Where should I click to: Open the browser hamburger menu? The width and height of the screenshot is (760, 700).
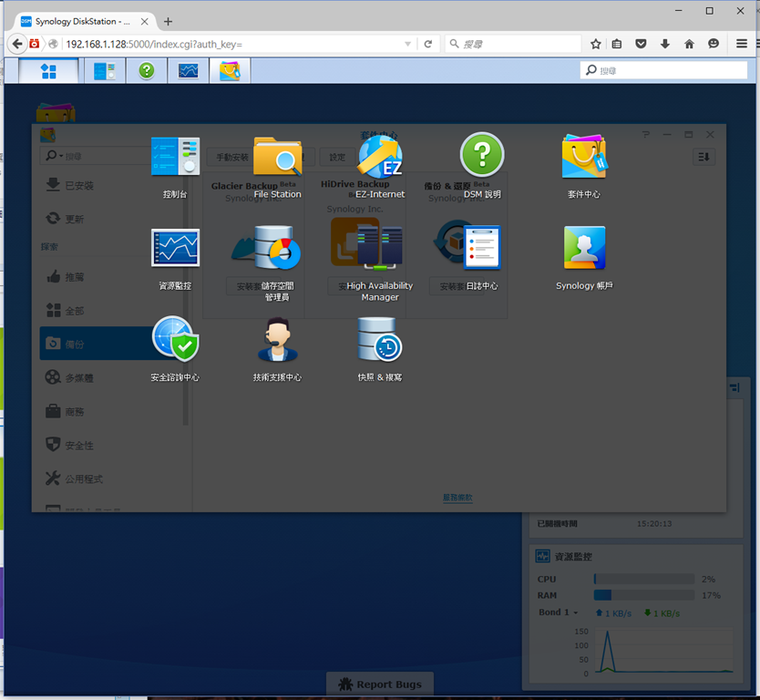tap(742, 44)
